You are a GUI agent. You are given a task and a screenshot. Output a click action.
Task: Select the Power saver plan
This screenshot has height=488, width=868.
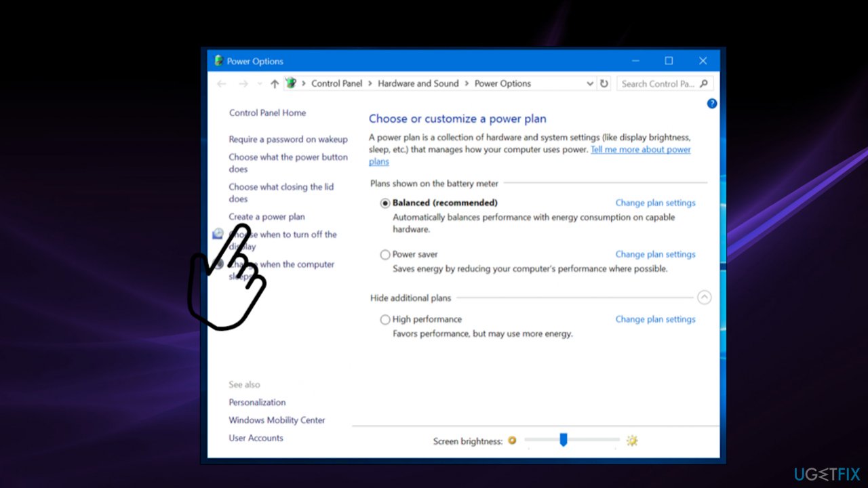coord(385,255)
